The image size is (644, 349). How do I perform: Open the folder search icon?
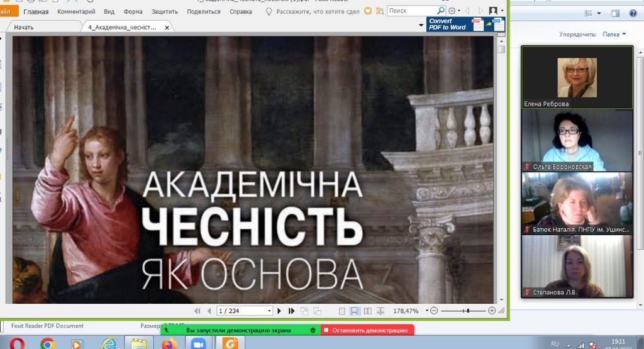click(x=380, y=11)
